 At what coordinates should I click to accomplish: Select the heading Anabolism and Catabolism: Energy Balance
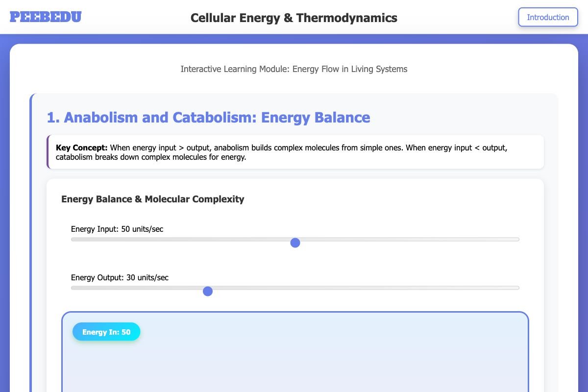(x=208, y=117)
